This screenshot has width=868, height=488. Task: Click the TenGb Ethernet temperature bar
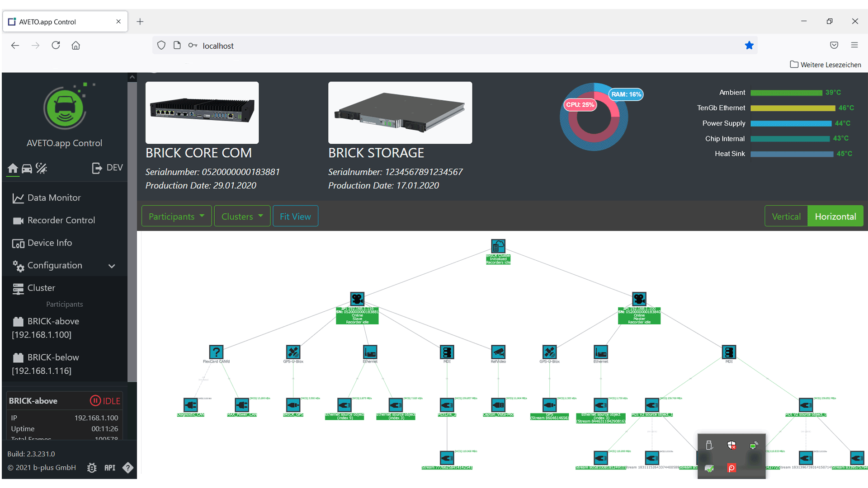pos(793,108)
